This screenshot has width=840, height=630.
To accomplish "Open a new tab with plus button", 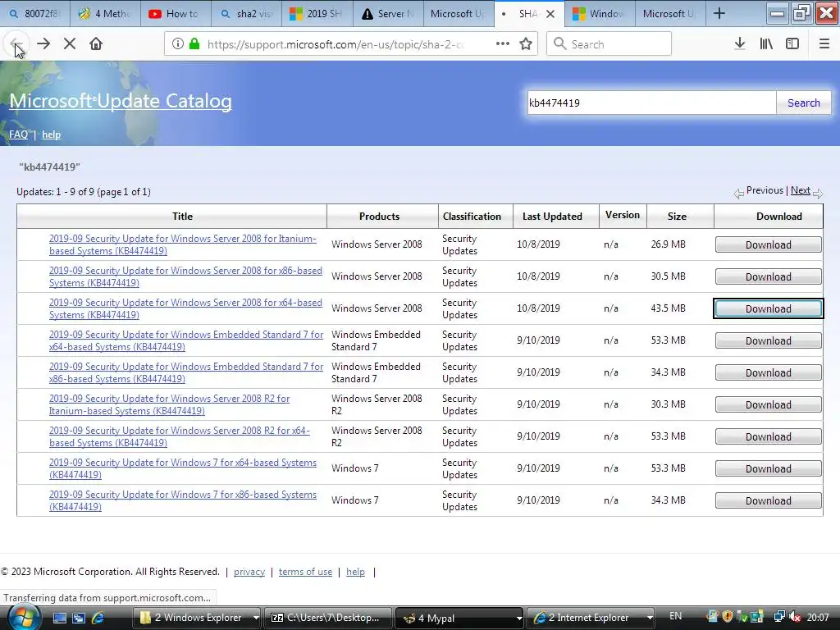I will [719, 13].
